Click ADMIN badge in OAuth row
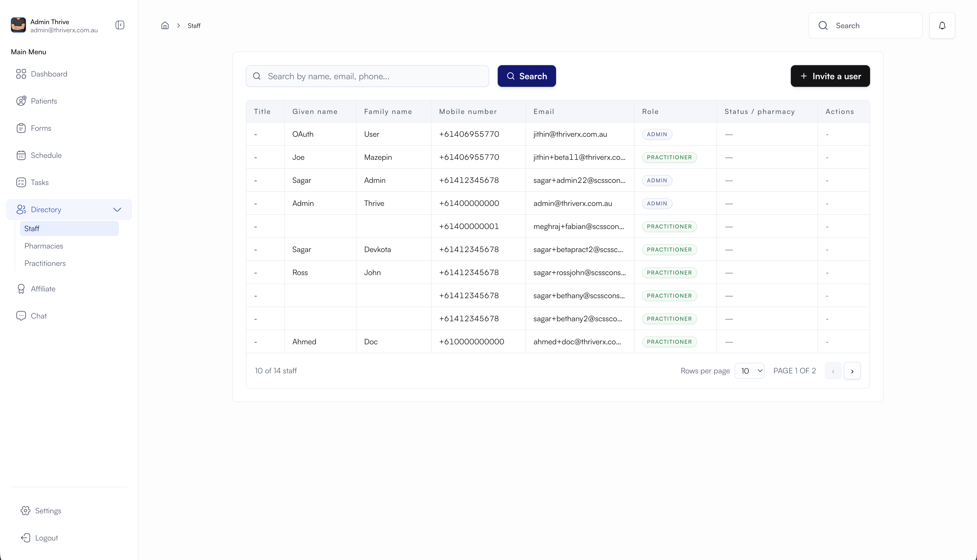 click(x=656, y=134)
